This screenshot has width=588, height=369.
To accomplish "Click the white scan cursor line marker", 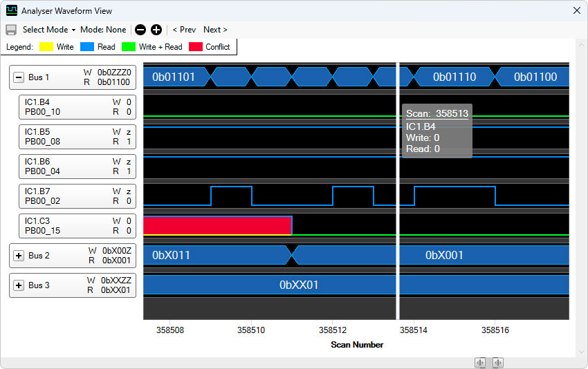I will (398, 207).
